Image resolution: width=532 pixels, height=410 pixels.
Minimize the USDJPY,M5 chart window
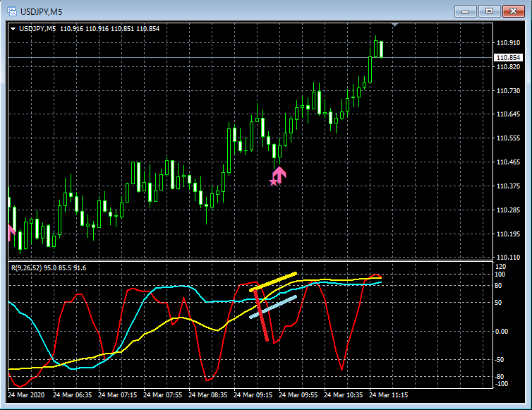coord(466,11)
